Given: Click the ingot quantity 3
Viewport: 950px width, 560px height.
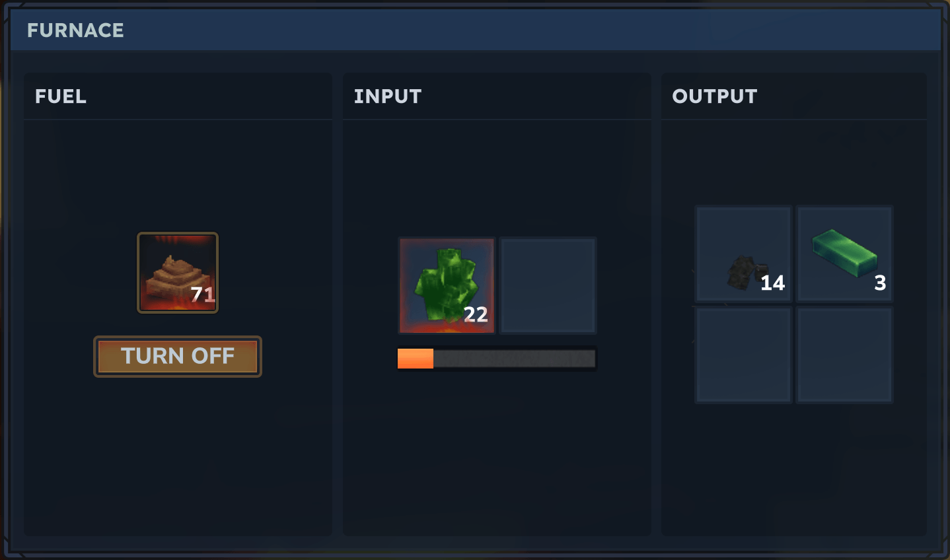Looking at the screenshot, I should pos(880,283).
